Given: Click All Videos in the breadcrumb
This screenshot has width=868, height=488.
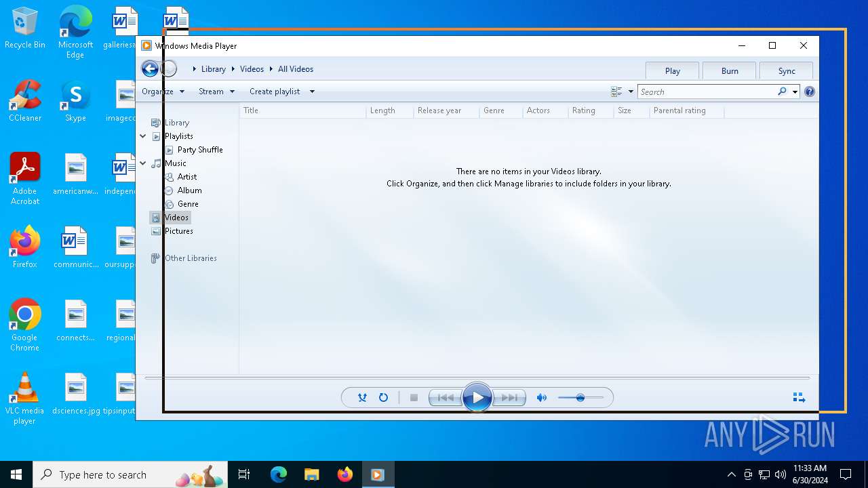Looking at the screenshot, I should pos(296,69).
